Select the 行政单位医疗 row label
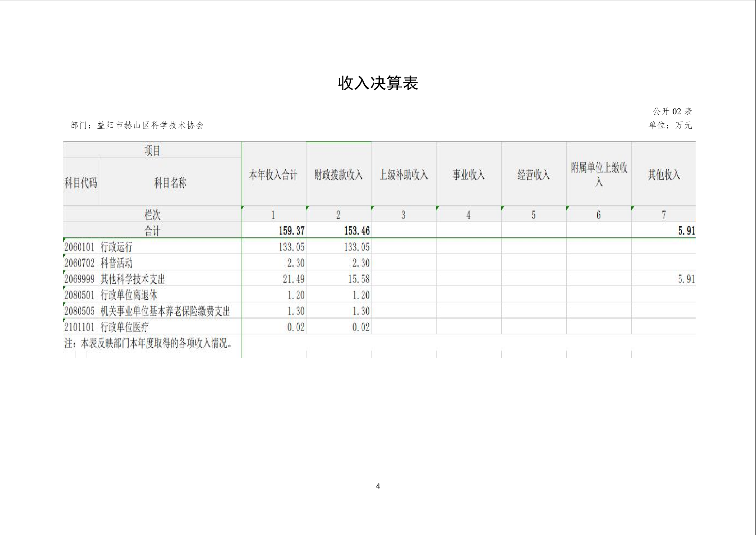 [x=124, y=327]
